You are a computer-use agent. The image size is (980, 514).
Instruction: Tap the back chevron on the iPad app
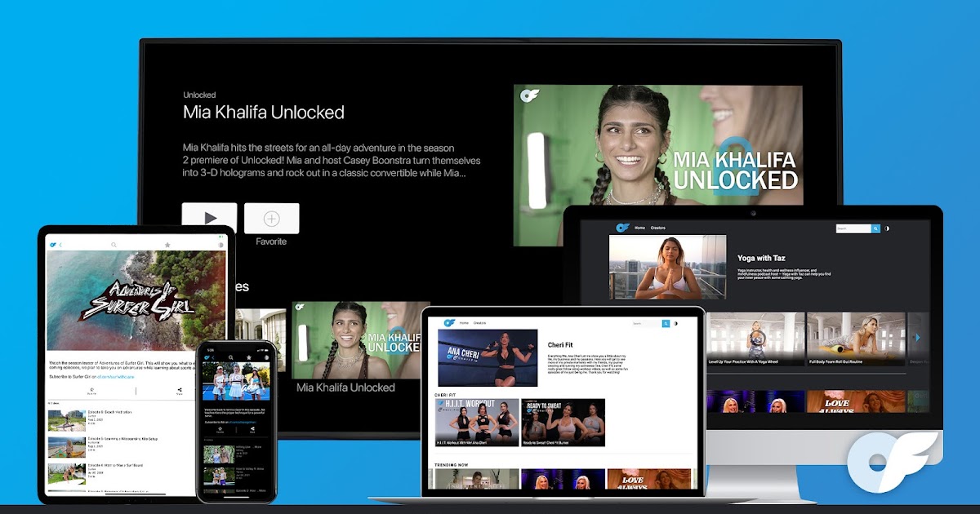60,245
